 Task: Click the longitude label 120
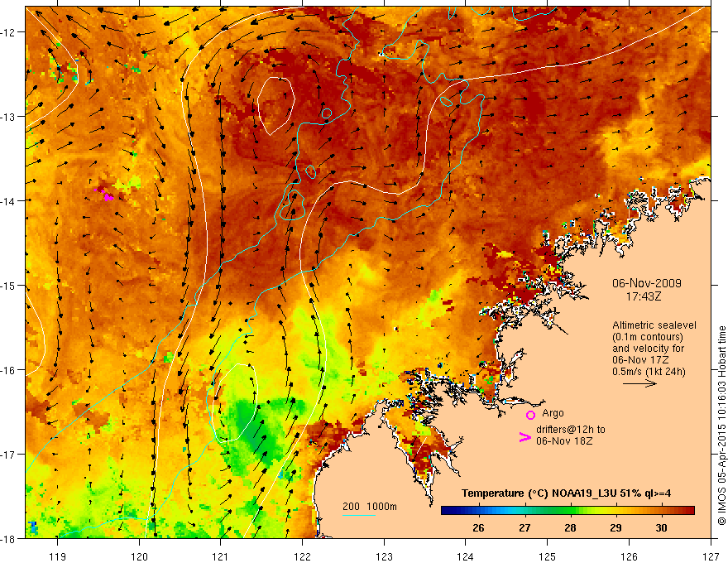[x=139, y=556]
